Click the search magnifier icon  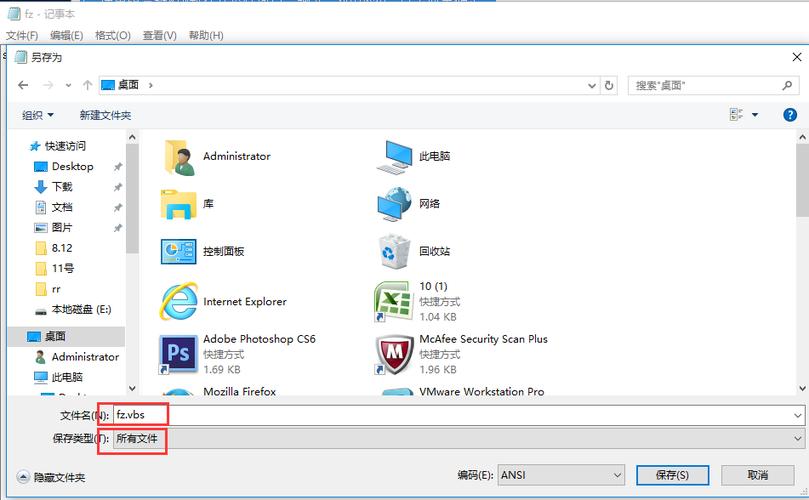point(787,85)
